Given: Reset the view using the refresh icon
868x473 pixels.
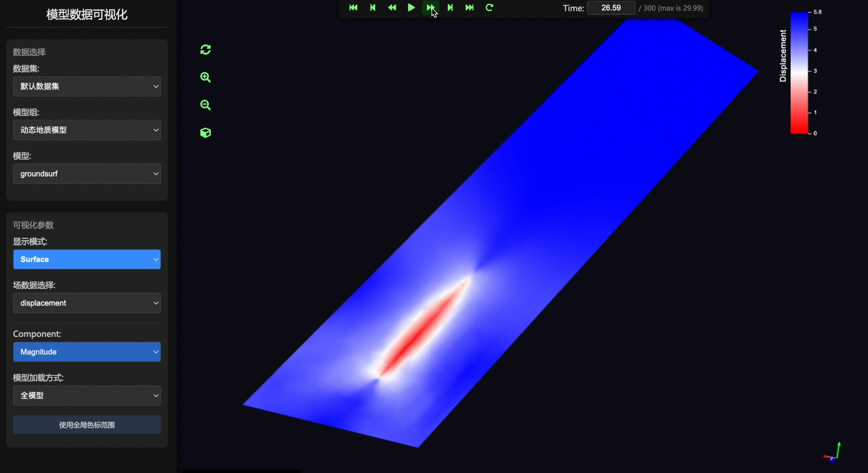Looking at the screenshot, I should click(205, 50).
